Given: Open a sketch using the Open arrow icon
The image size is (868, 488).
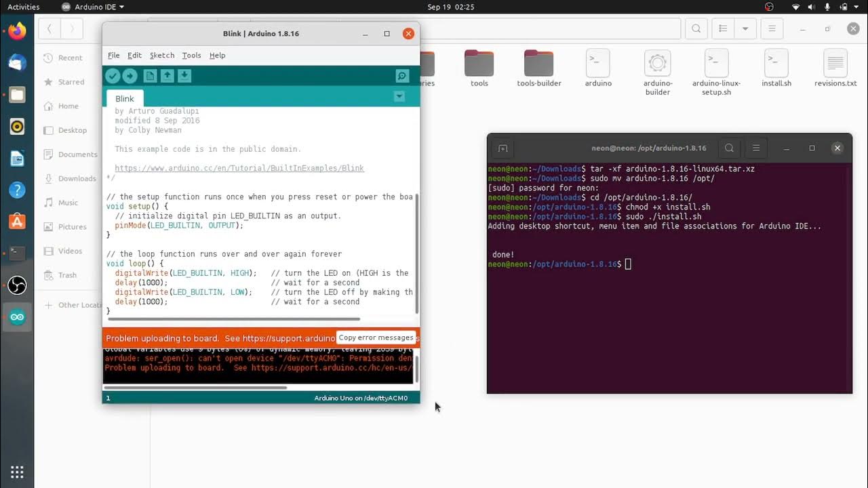Looking at the screenshot, I should (167, 76).
